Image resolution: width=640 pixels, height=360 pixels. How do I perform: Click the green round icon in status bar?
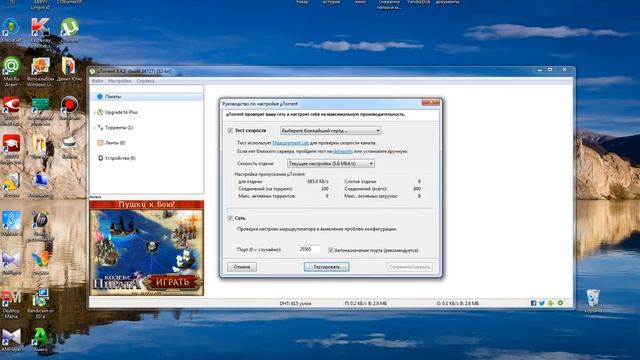(560, 303)
